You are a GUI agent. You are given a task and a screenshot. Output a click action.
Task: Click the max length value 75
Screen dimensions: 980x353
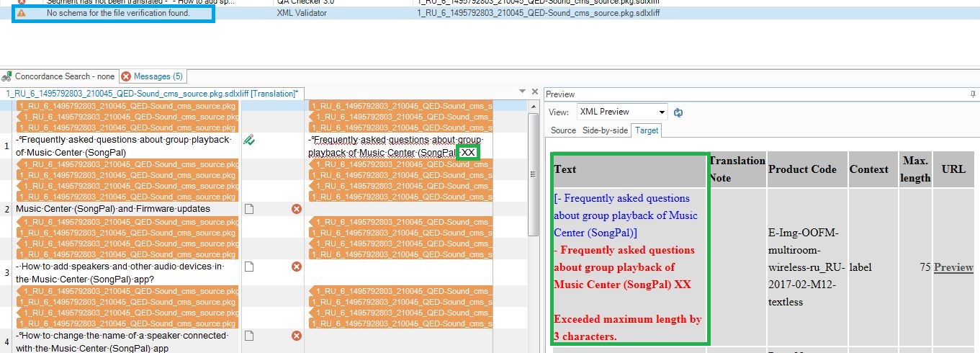[x=925, y=267]
